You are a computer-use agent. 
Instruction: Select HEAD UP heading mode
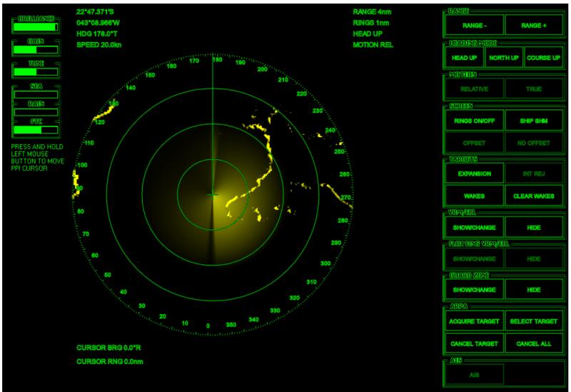[x=465, y=58]
